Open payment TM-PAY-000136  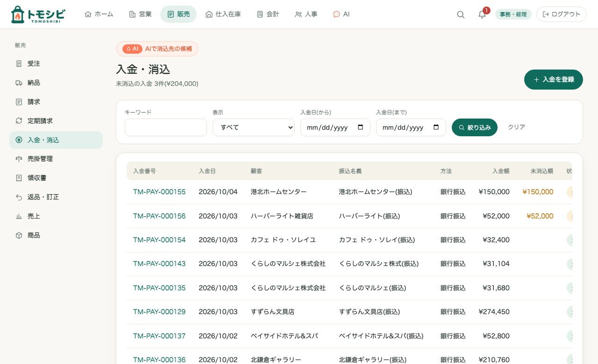(159, 360)
